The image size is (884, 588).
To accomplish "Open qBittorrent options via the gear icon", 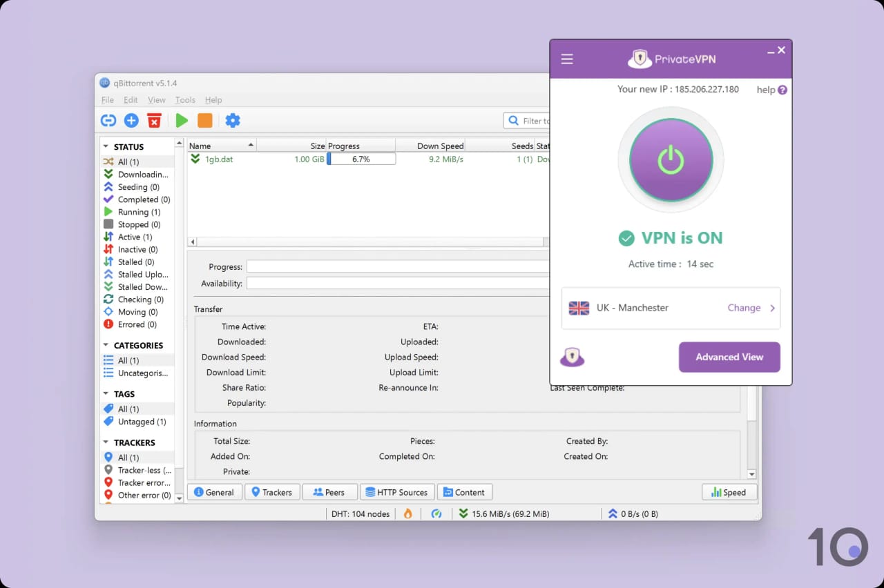I will point(233,120).
